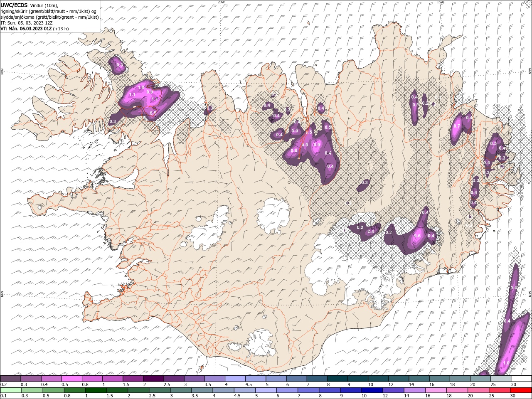Click the 0.1 label on the rain legend

[x=3, y=396]
